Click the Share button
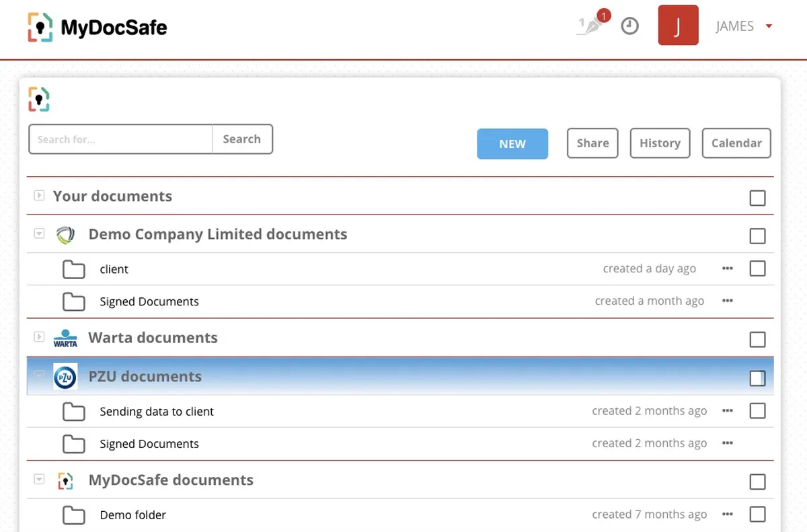 [x=592, y=143]
